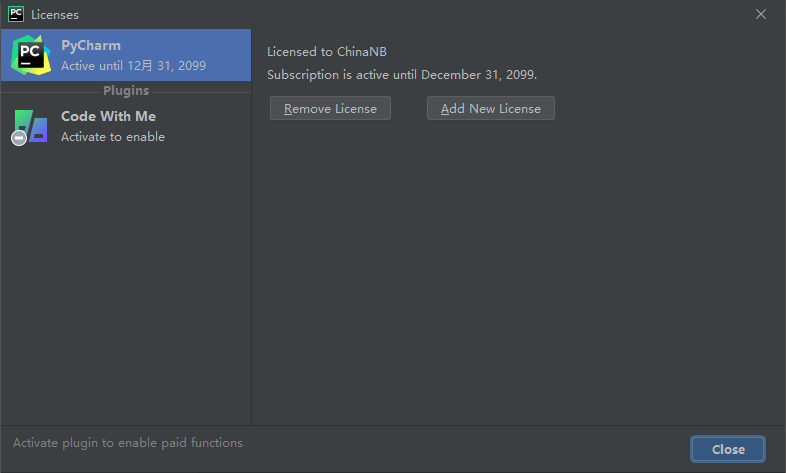This screenshot has width=786, height=473.
Task: Click the 'Active until 12月 31, 2099' text
Action: click(133, 66)
